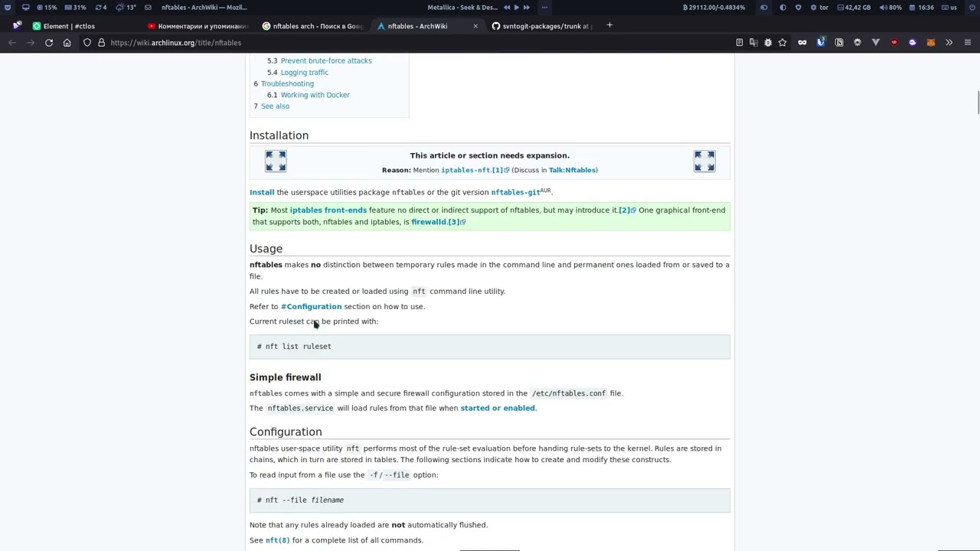Screen dimensions: 980x551
Task: Open a new browser tab with plus
Action: pyautogui.click(x=609, y=25)
